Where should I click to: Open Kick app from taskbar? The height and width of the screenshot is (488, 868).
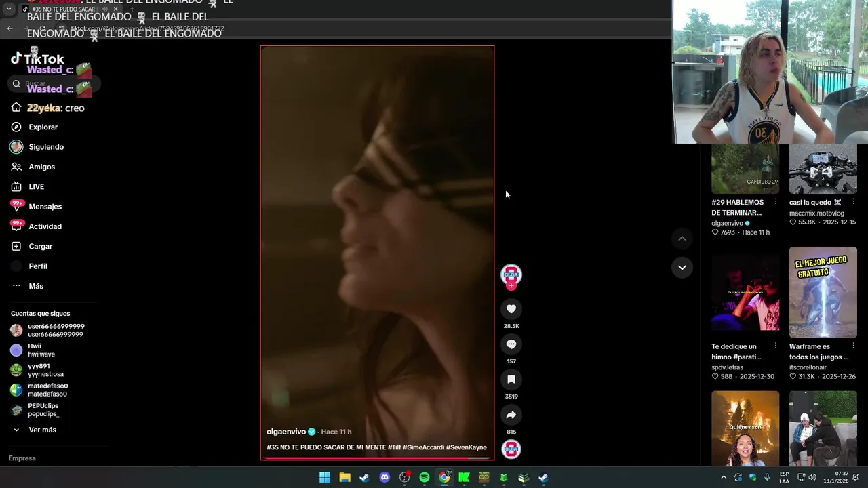[x=464, y=477]
